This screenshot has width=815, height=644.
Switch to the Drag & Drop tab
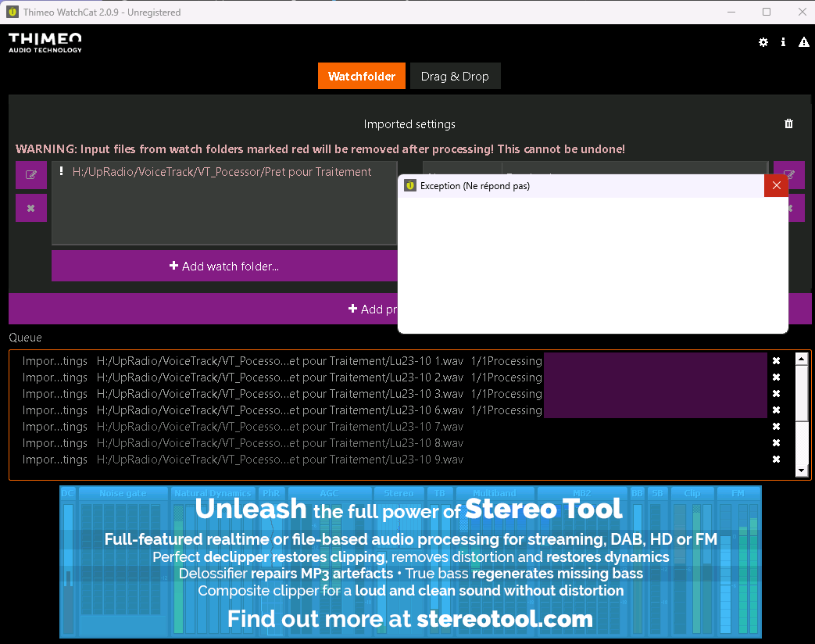click(x=455, y=76)
